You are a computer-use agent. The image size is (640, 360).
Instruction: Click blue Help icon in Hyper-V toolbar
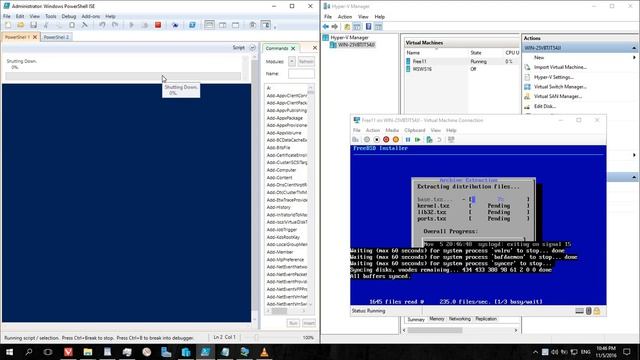(368, 27)
